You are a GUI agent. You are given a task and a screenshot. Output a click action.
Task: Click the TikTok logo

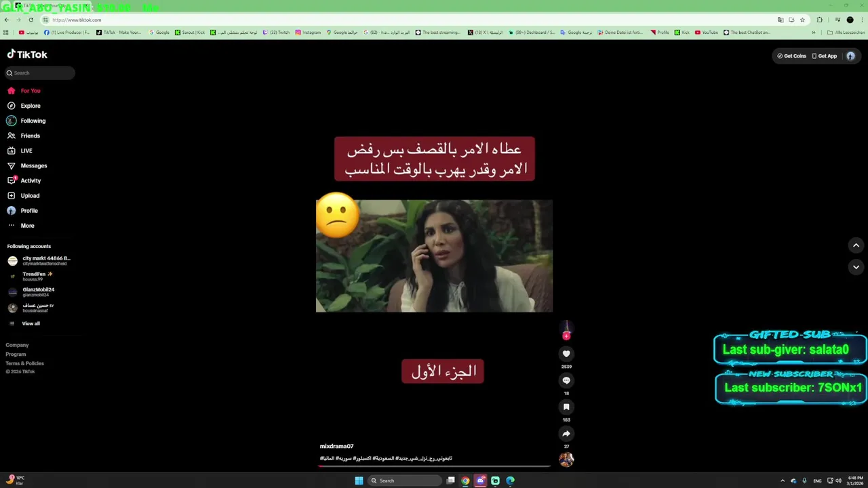[27, 54]
